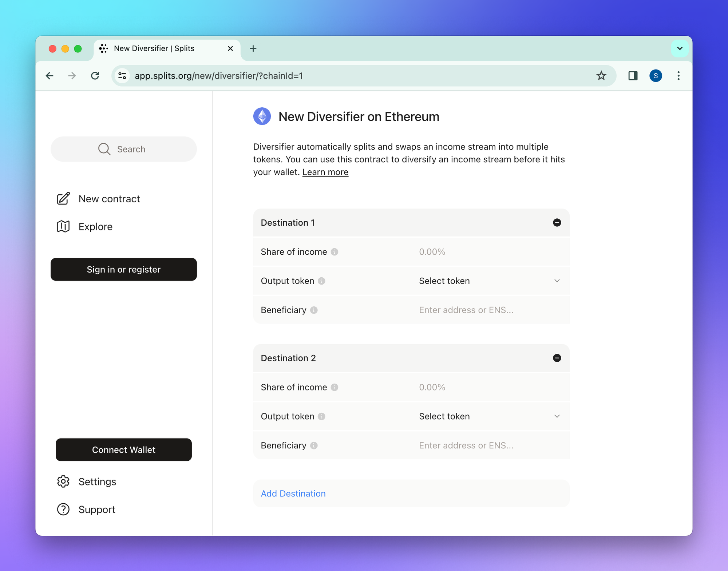
Task: Bookmark this page with the star icon
Action: (601, 76)
